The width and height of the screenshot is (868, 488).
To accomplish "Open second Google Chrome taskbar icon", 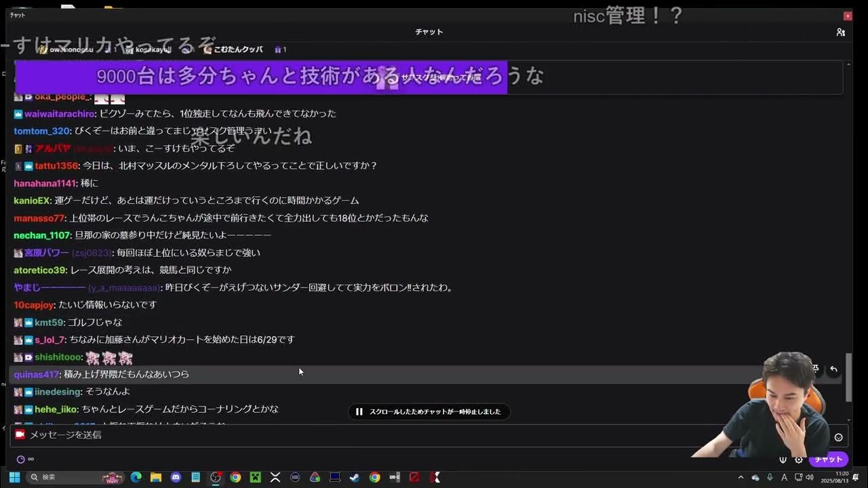I will click(x=374, y=477).
